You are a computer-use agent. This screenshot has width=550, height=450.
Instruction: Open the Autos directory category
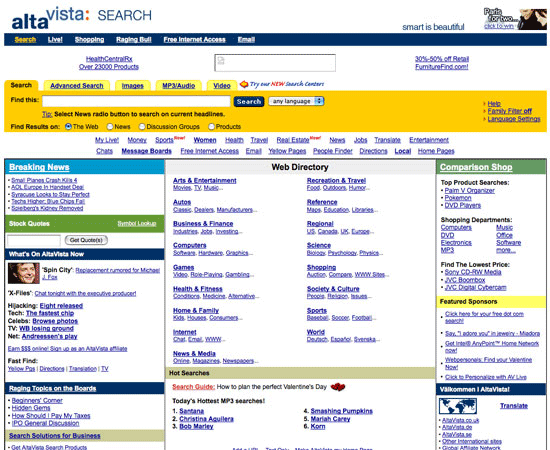click(x=182, y=202)
